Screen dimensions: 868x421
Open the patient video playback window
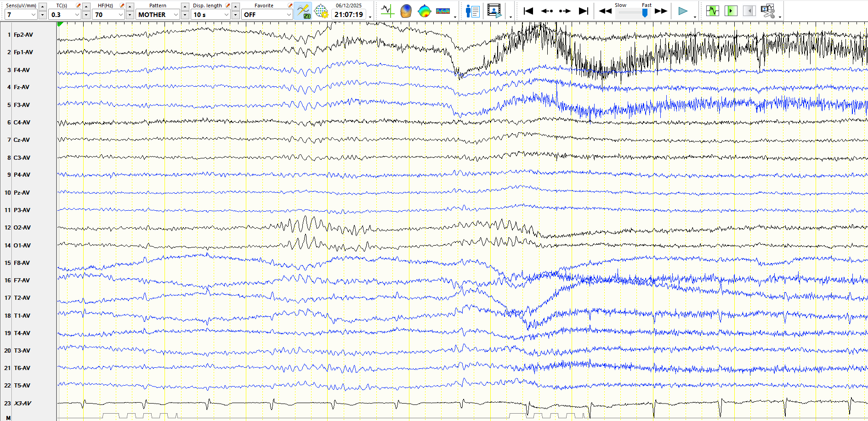click(494, 11)
